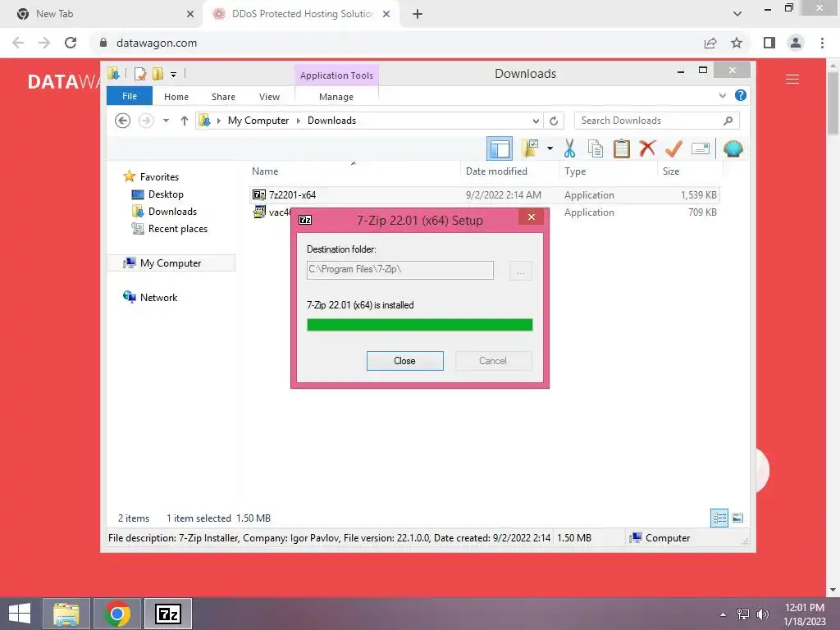The width and height of the screenshot is (840, 630).
Task: Open the View ribbon tab
Action: (x=269, y=97)
